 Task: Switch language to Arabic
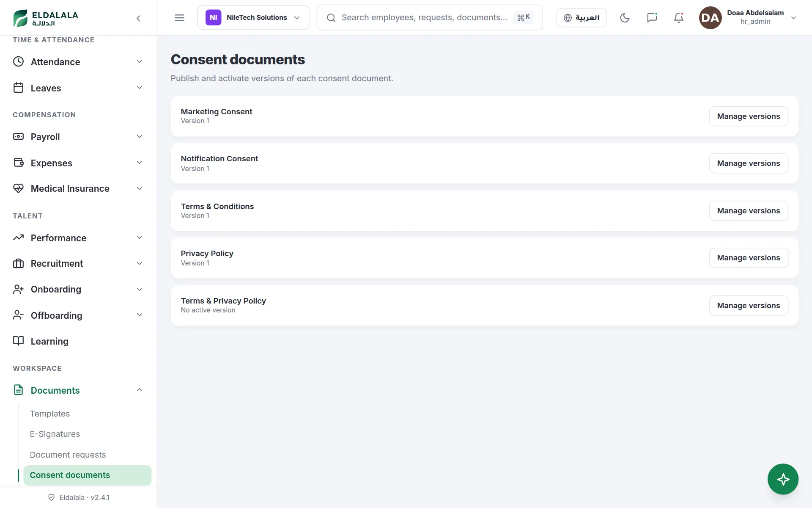582,18
